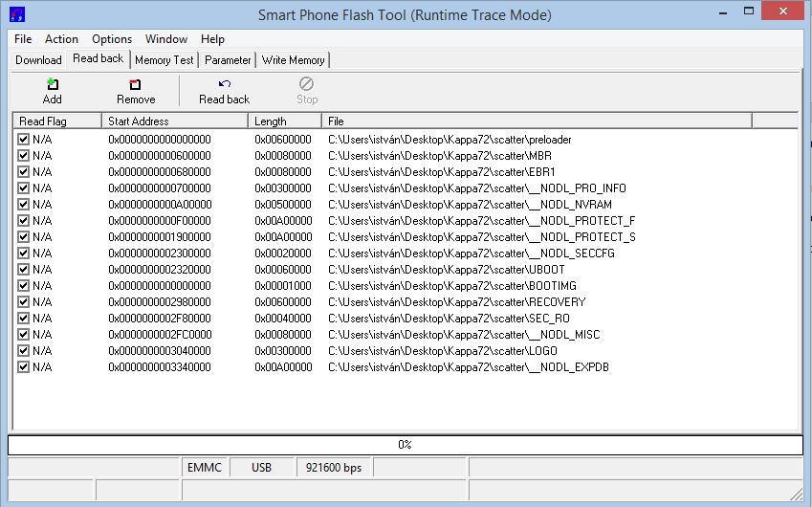Click the USB status bar field

[x=261, y=468]
